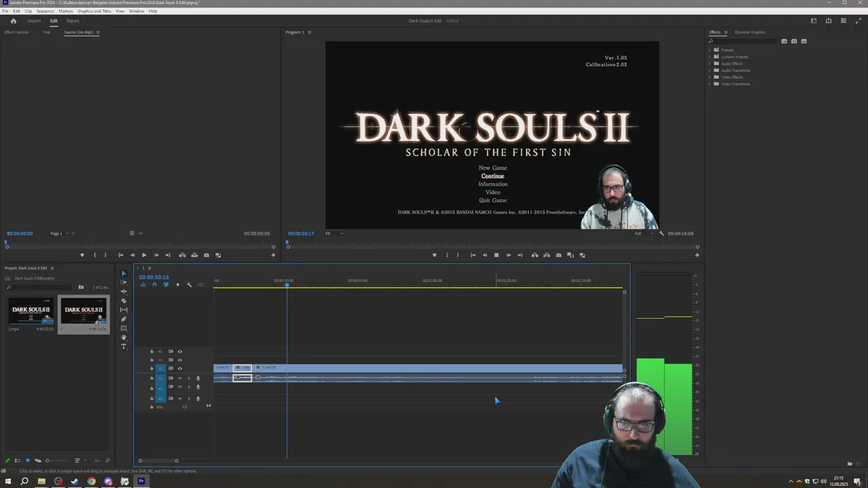Click Add Marker in Program monitor
Image resolution: width=868 pixels, height=488 pixels.
(x=434, y=255)
